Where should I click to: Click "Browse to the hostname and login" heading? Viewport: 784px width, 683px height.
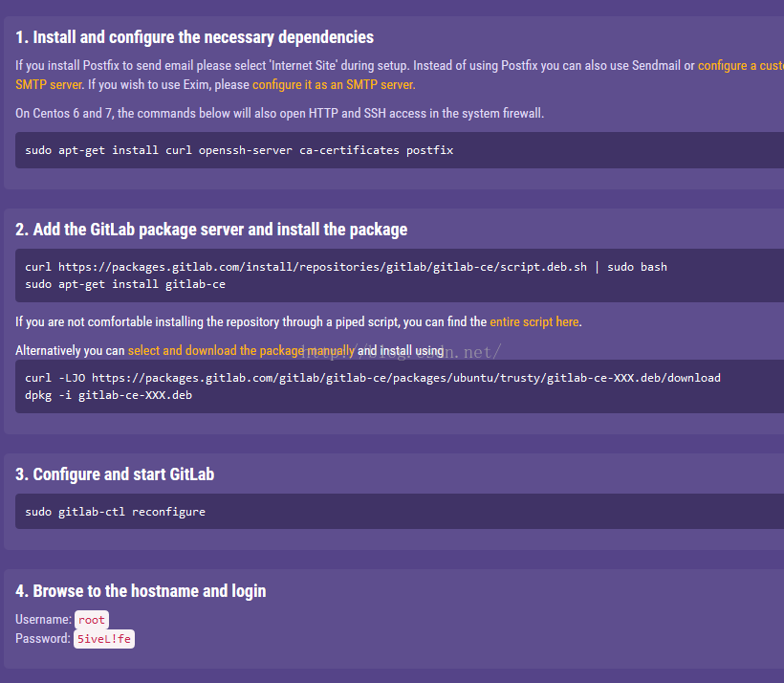pyautogui.click(x=141, y=591)
